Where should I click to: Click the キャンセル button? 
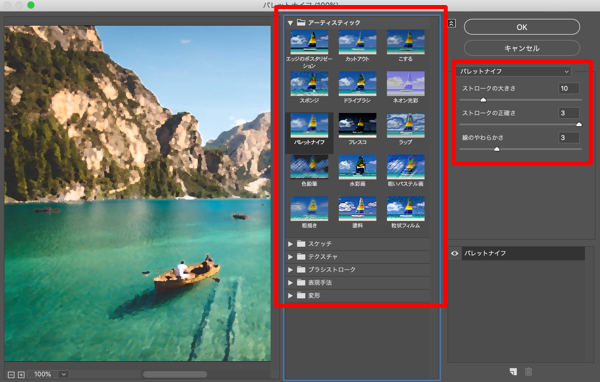[x=522, y=48]
